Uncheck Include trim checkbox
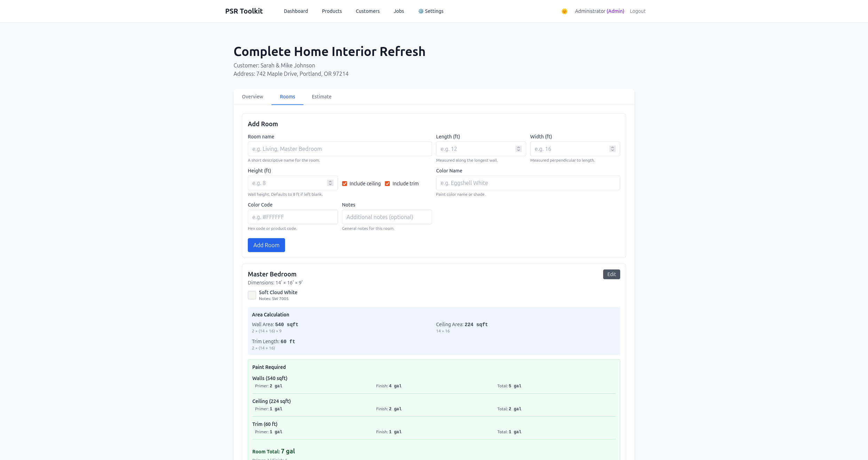 pos(387,184)
